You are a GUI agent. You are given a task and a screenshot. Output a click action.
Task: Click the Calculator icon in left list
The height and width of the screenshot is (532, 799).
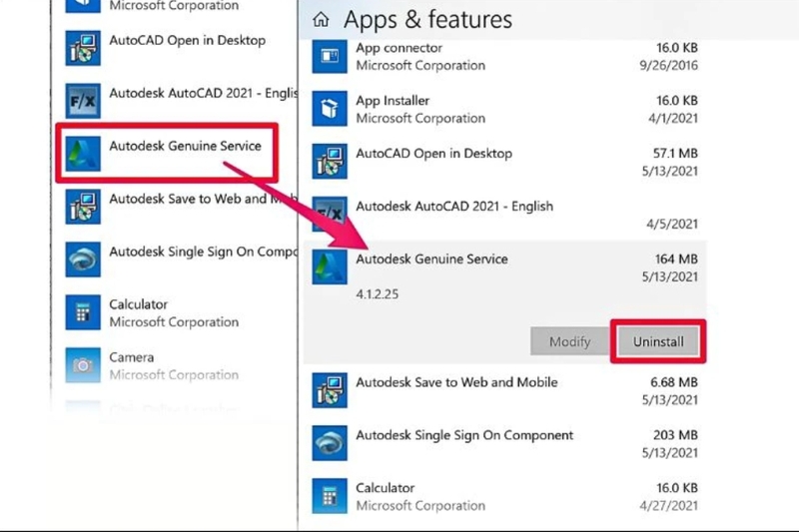pyautogui.click(x=83, y=312)
